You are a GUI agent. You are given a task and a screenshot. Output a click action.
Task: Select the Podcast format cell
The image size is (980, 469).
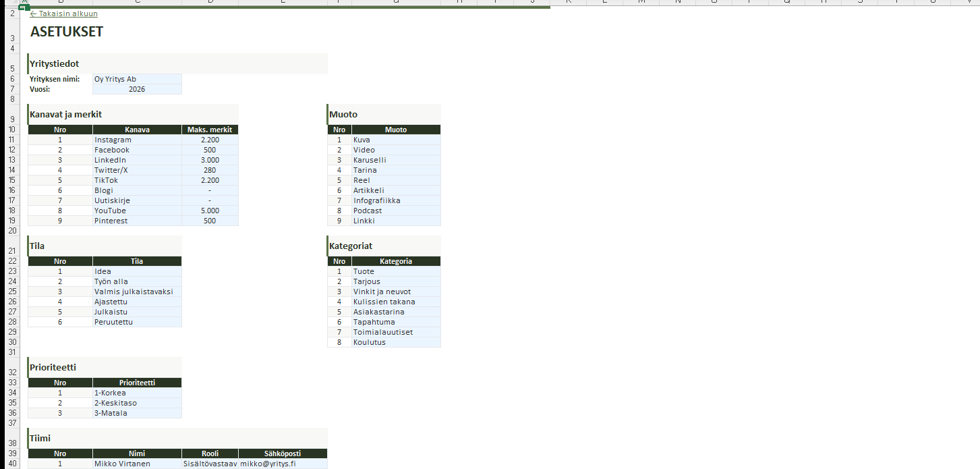pyautogui.click(x=395, y=211)
